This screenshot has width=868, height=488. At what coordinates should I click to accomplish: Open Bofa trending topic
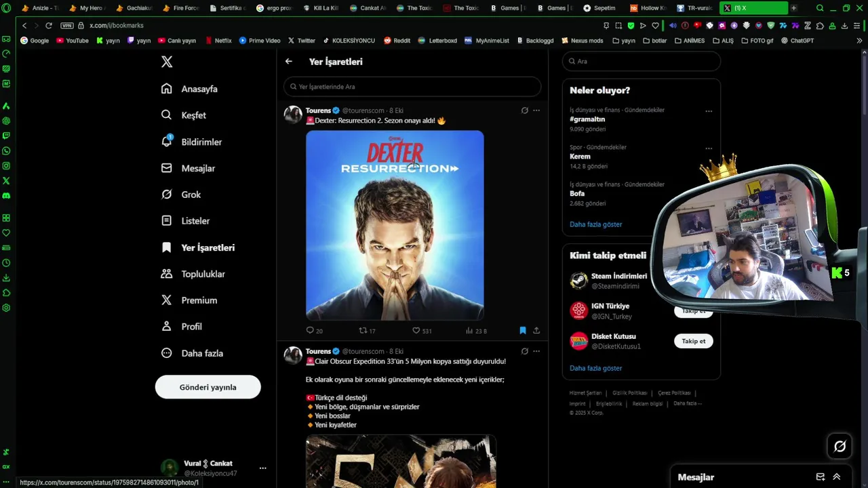577,194
